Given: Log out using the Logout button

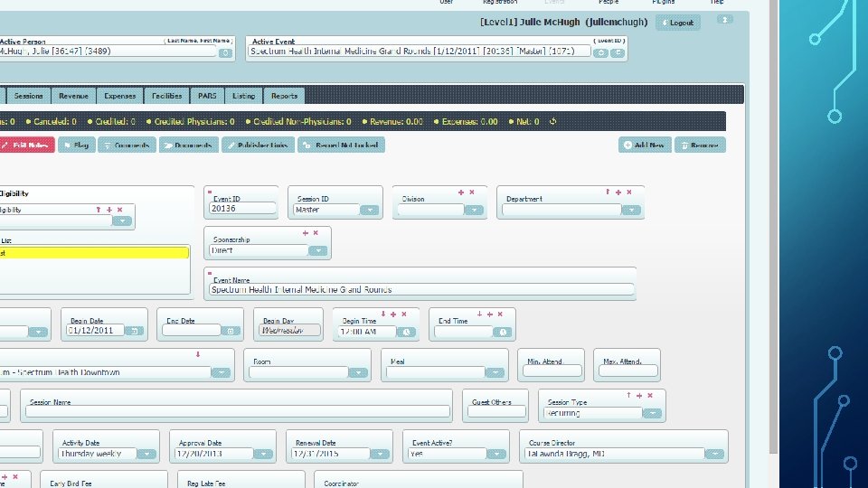Looking at the screenshot, I should [678, 23].
